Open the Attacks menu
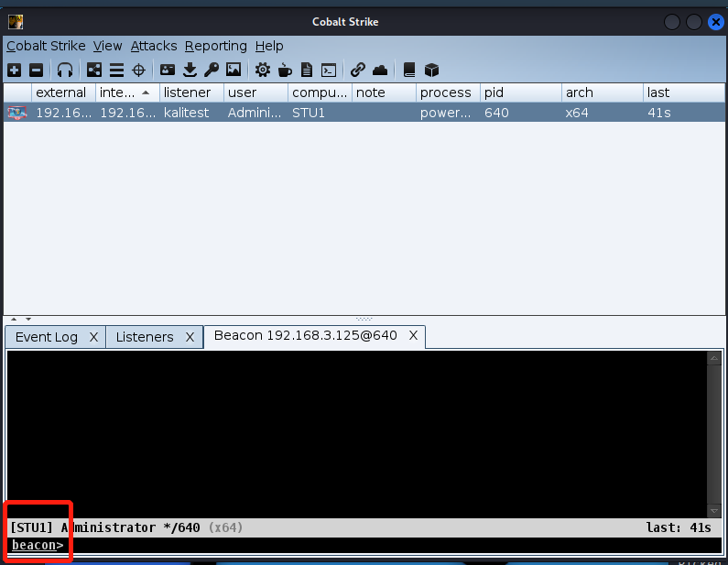 [x=154, y=46]
